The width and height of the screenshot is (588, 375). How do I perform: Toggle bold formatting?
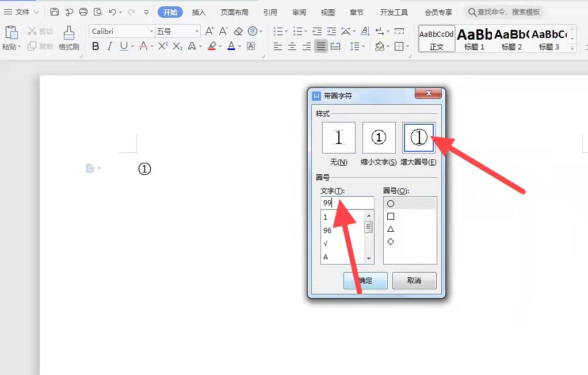tap(96, 46)
